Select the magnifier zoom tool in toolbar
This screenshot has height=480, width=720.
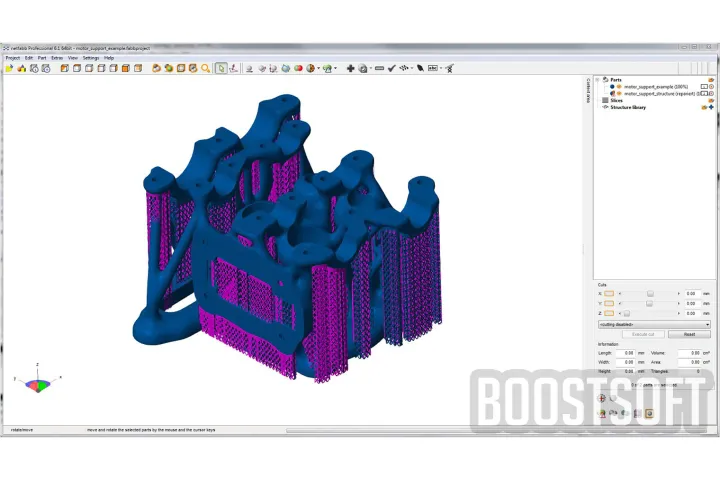pyautogui.click(x=206, y=68)
